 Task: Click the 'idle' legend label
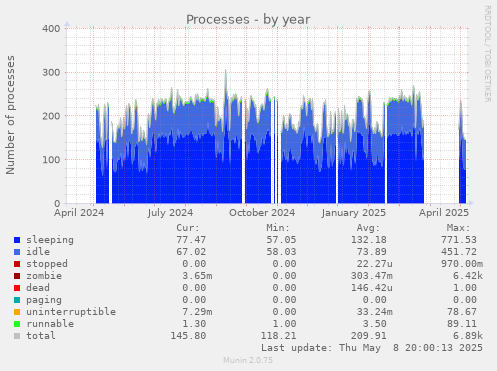click(x=38, y=252)
